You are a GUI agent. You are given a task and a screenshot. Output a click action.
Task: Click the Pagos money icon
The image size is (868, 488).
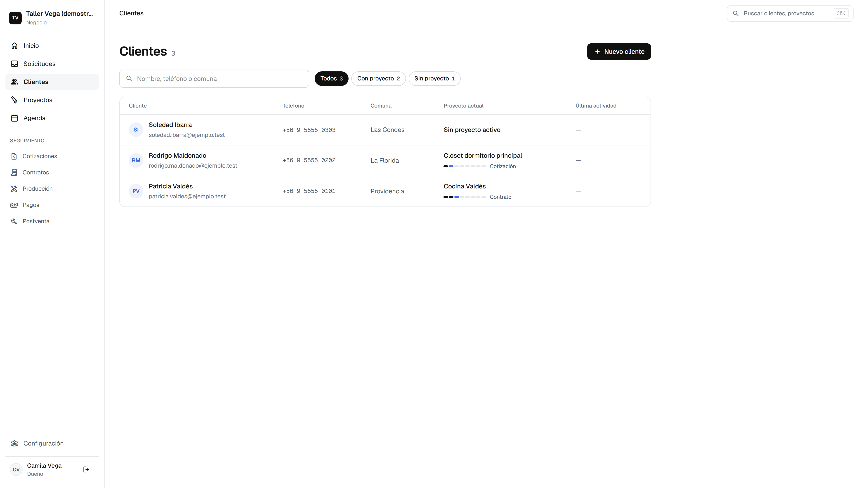coord(14,205)
